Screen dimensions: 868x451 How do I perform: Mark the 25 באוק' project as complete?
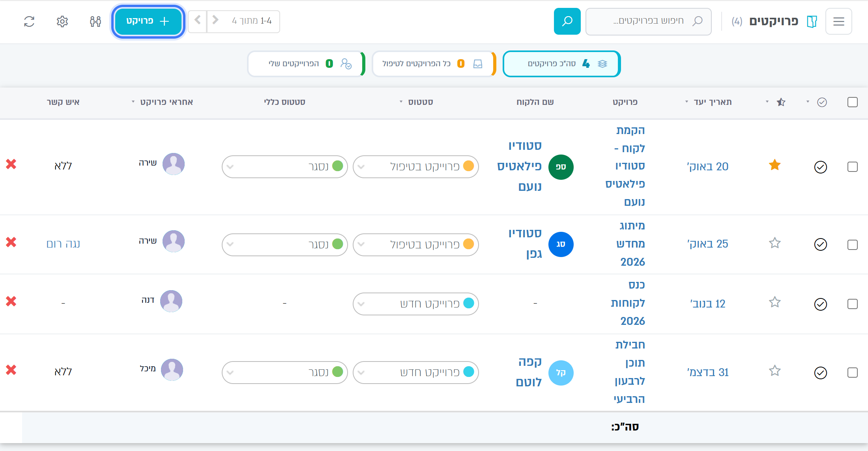821,244
